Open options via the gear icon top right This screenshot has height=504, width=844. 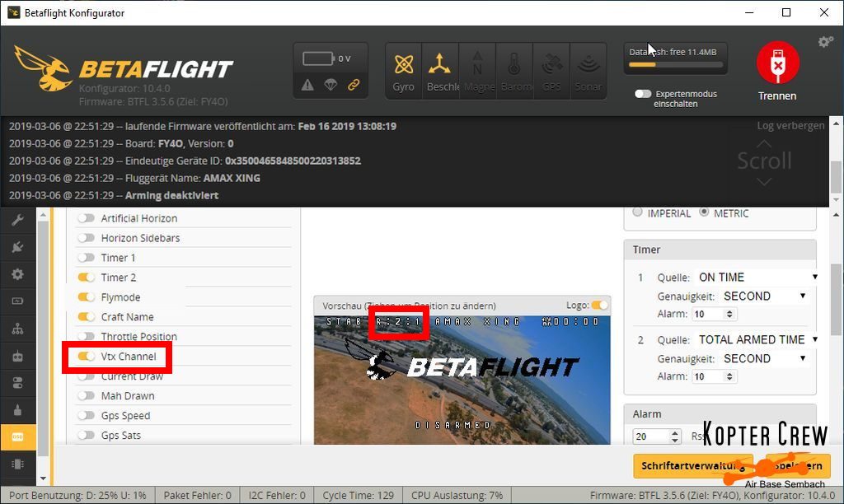click(x=826, y=41)
